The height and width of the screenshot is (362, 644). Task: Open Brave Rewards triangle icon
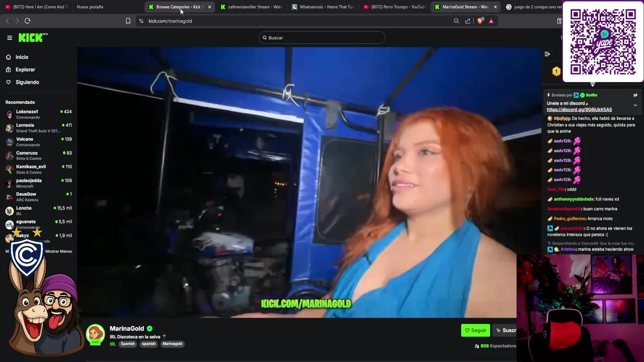pyautogui.click(x=491, y=21)
